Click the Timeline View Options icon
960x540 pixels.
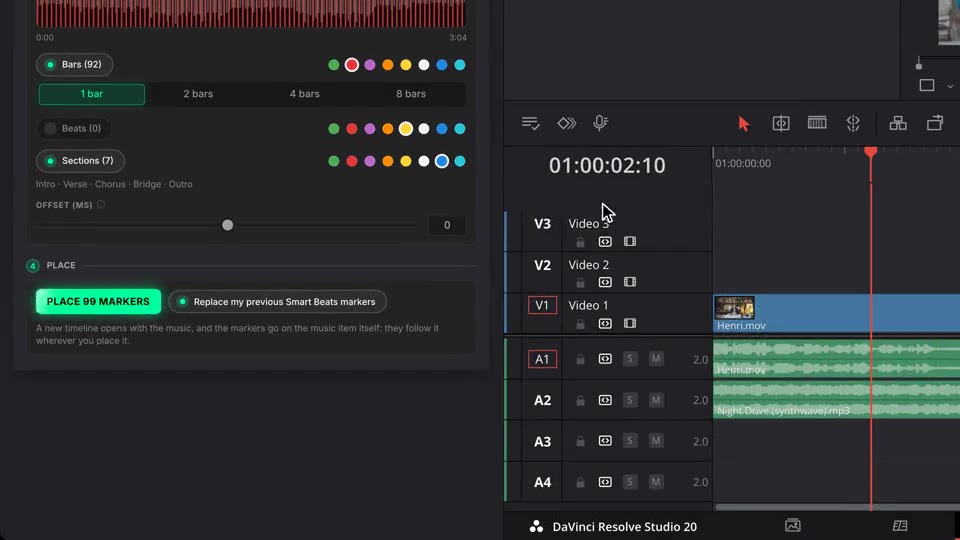(x=530, y=124)
